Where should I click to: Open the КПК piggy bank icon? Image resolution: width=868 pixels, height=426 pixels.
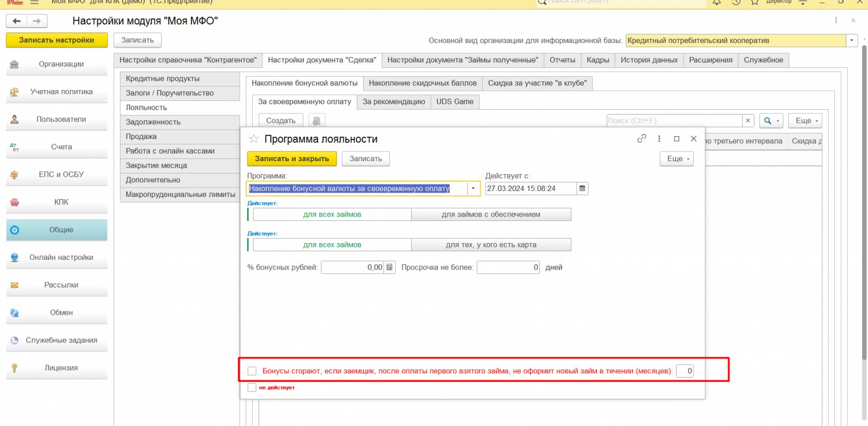tap(15, 202)
